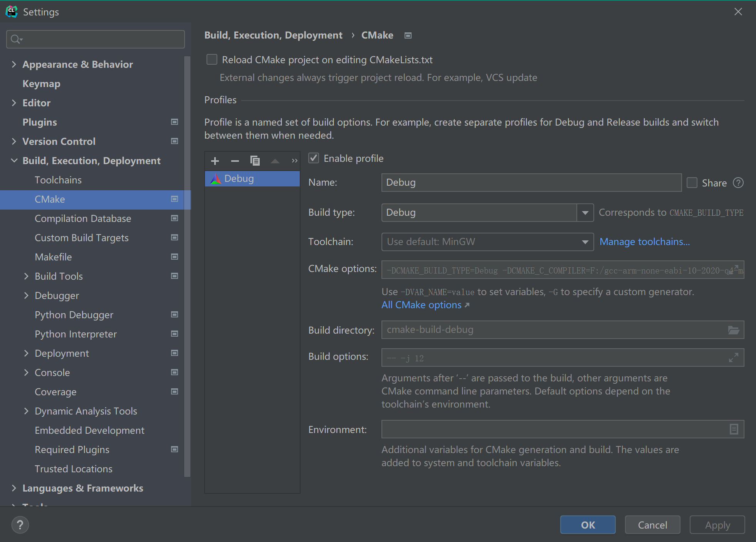Toggle Reload CMake project on editing checkbox
Screen dimensions: 756x542
coord(211,59)
